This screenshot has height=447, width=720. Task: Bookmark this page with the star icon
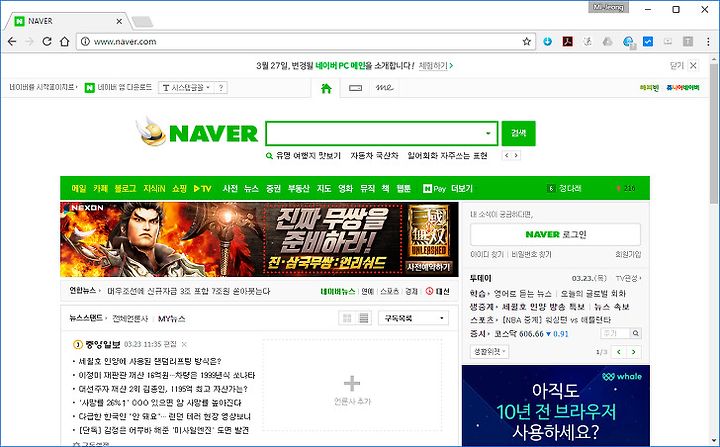[526, 41]
